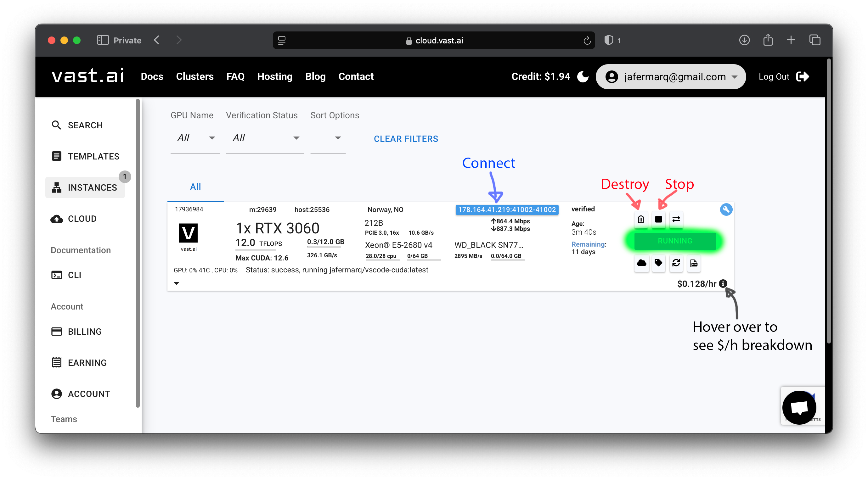The width and height of the screenshot is (868, 480).
Task: Open Clusters in top navigation
Action: tap(195, 76)
